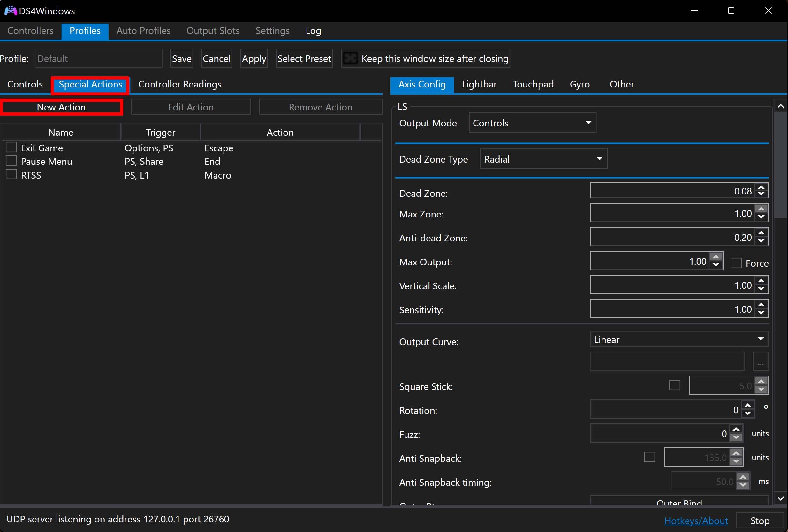Image resolution: width=788 pixels, height=532 pixels.
Task: Tick the Exit Game action checkbox
Action: 11,147
